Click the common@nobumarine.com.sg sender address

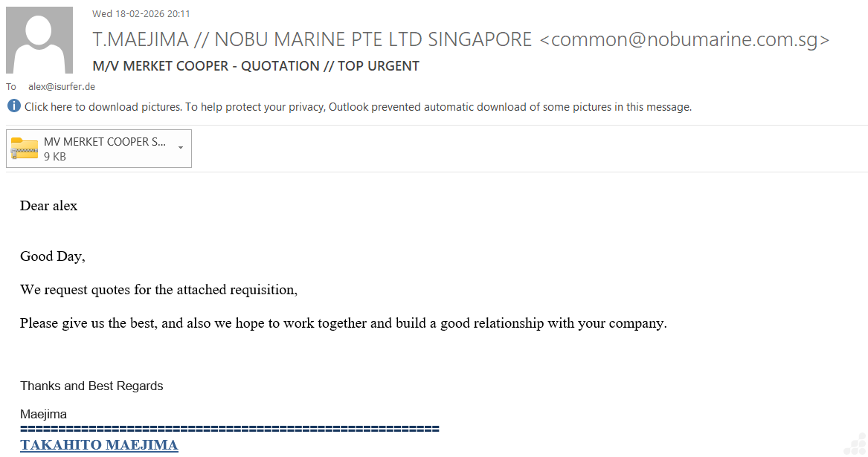pyautogui.click(x=684, y=39)
